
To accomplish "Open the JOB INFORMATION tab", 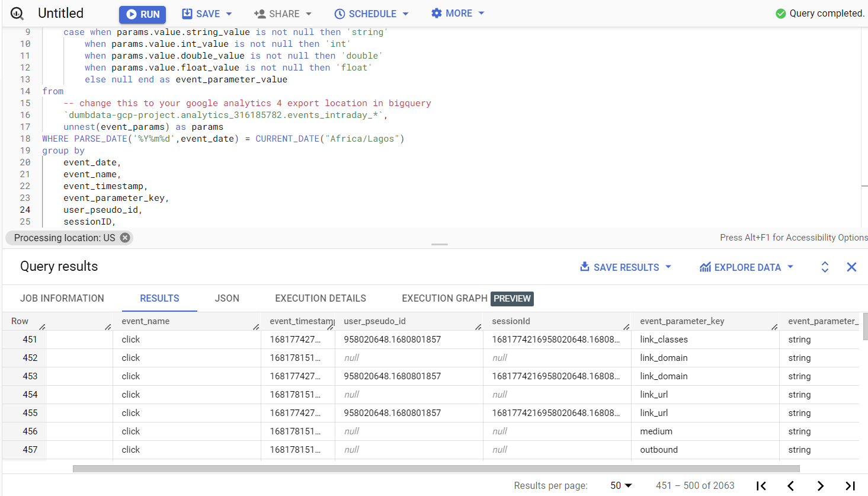I will click(62, 298).
